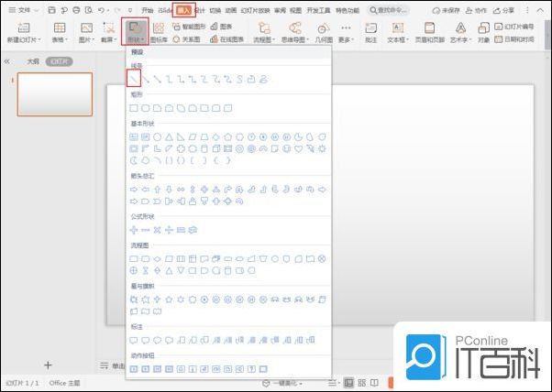Choose the rounded rectangle in Rectangles section
Screen dimensions: 552x392
pyautogui.click(x=146, y=108)
